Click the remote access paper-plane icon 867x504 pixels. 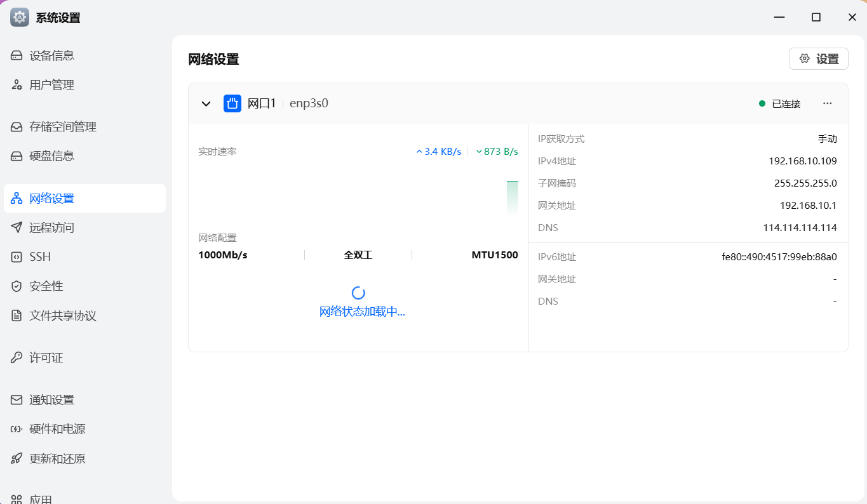click(17, 228)
